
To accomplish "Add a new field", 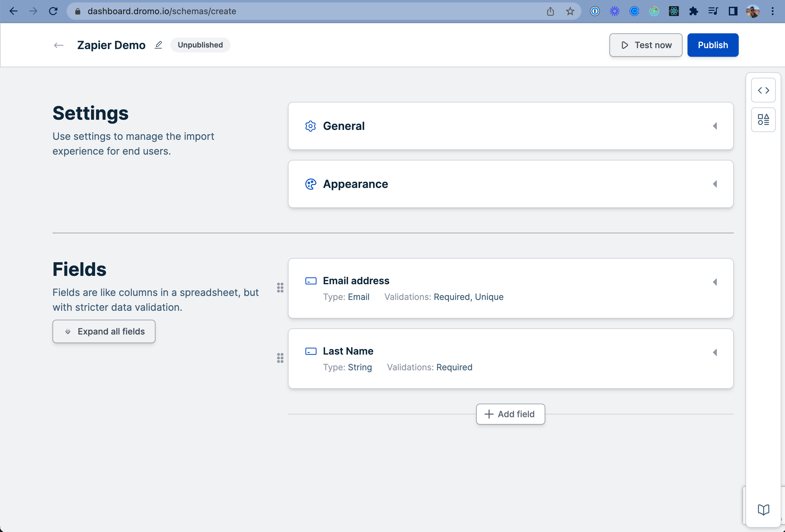I will click(x=510, y=414).
